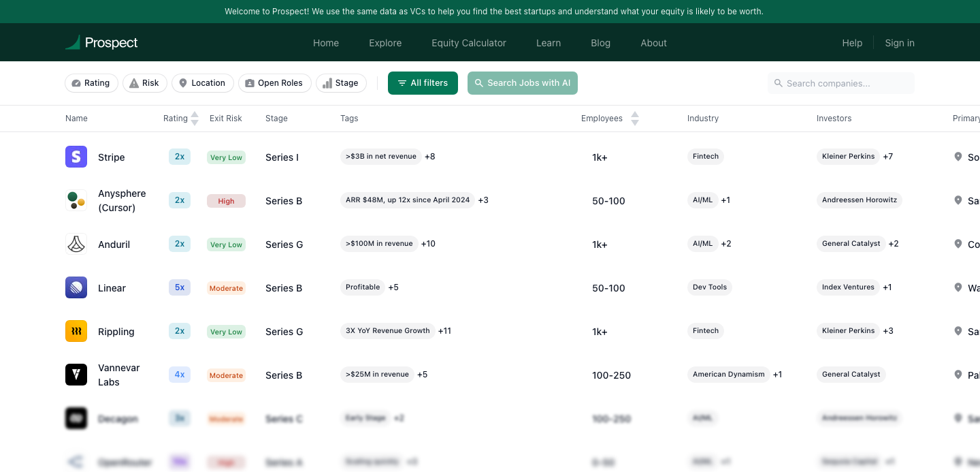Click the Sign in link

900,43
